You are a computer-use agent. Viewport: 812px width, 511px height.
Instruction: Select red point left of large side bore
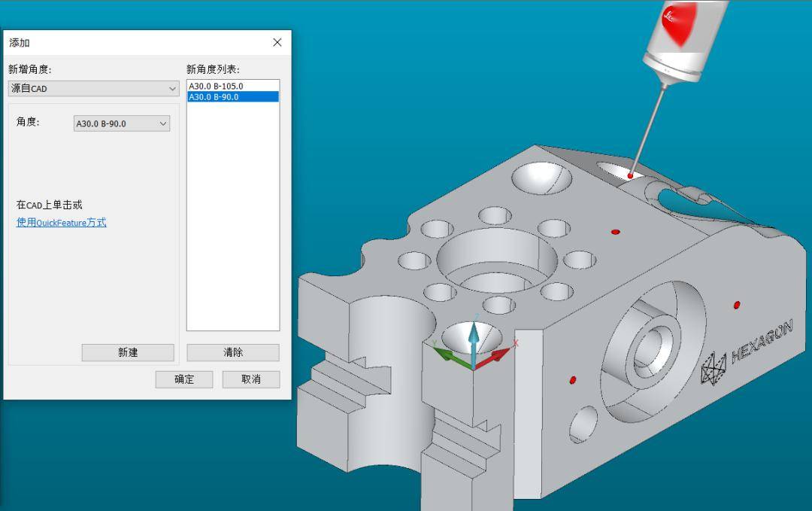573,380
